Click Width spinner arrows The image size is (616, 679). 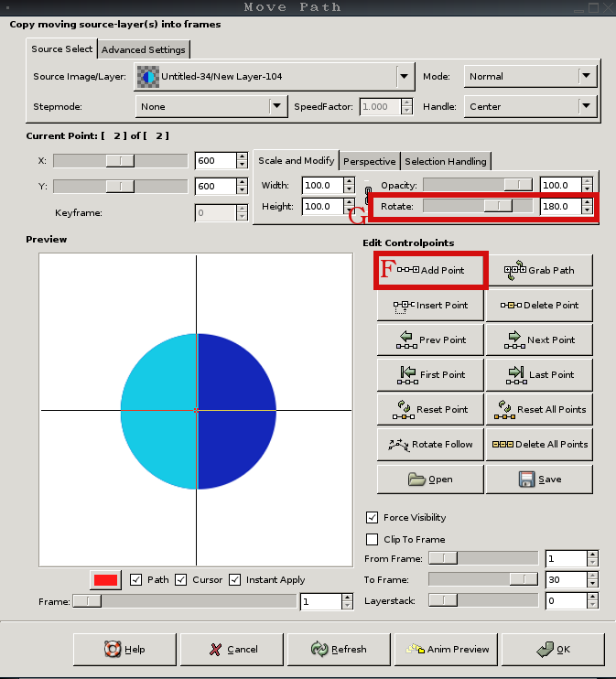coord(349,186)
